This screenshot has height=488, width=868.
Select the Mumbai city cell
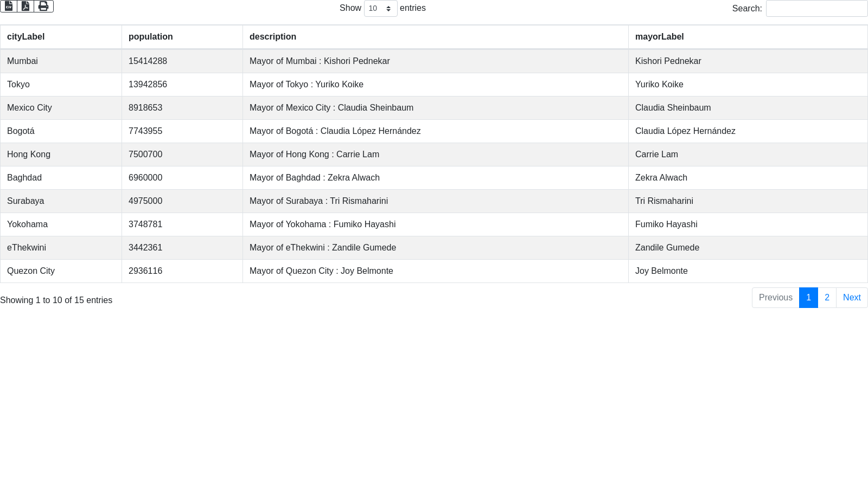click(x=22, y=61)
